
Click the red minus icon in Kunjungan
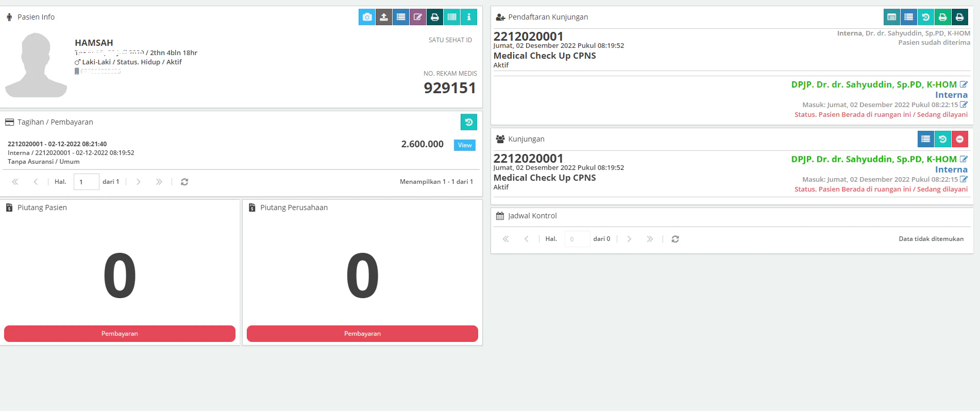pos(959,139)
